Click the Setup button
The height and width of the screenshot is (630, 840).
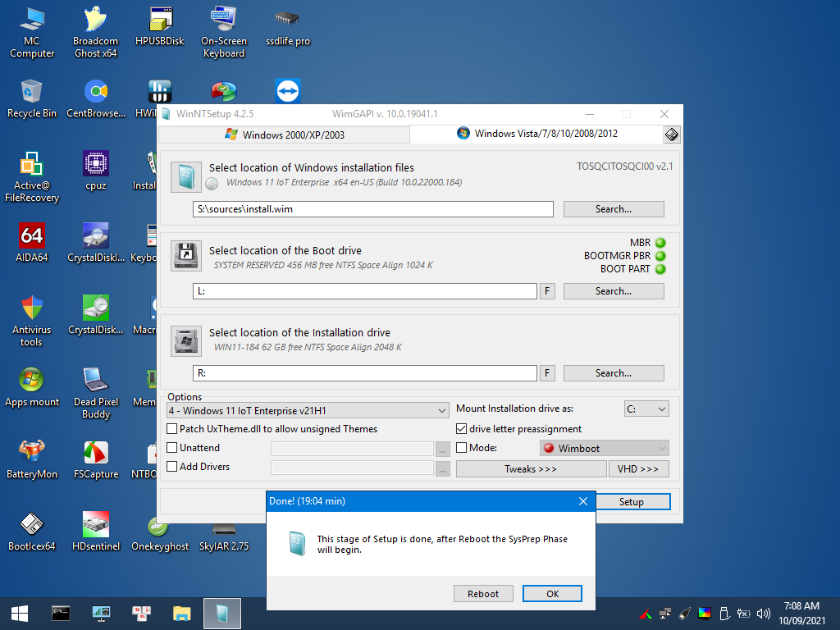(x=632, y=501)
